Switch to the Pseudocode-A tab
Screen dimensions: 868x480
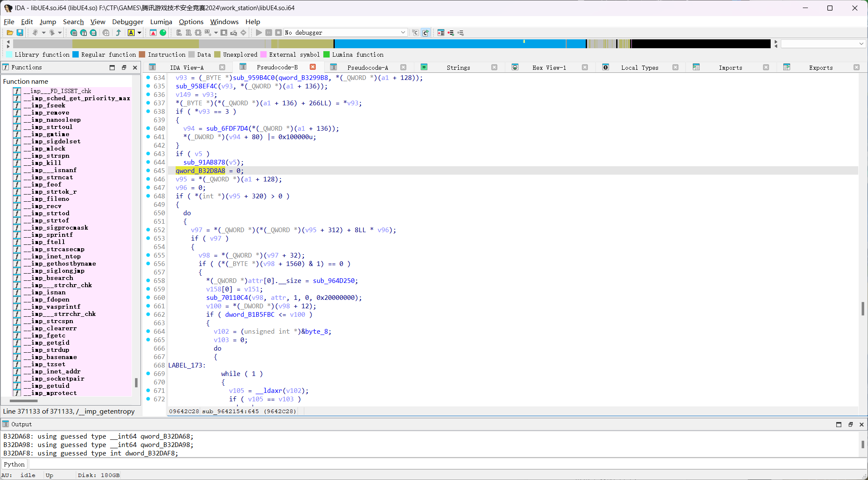click(367, 67)
